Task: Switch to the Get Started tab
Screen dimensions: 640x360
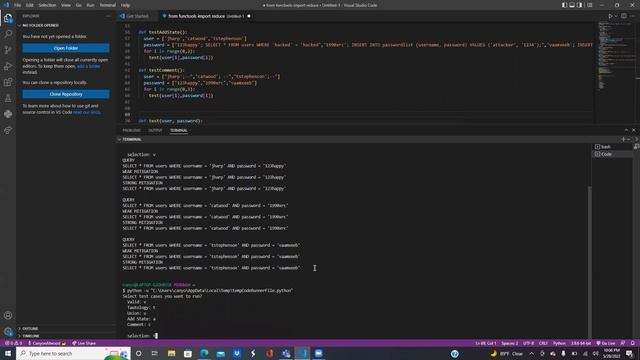Action: pyautogui.click(x=137, y=16)
